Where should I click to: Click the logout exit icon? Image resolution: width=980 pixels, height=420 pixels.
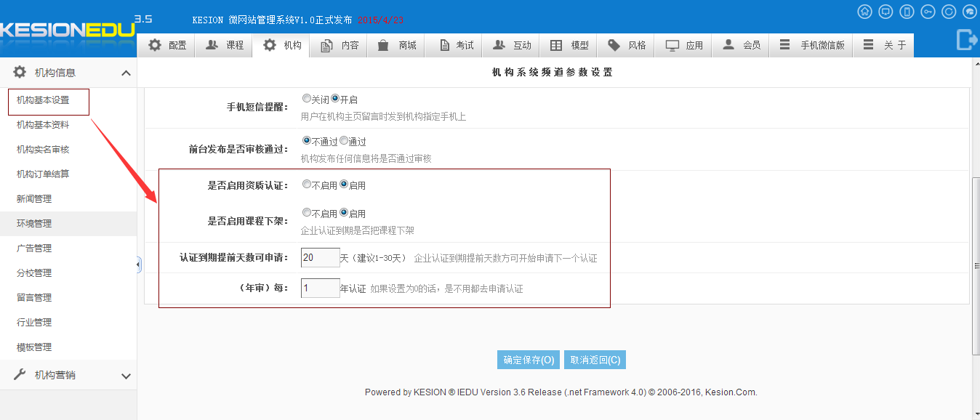coord(966,40)
